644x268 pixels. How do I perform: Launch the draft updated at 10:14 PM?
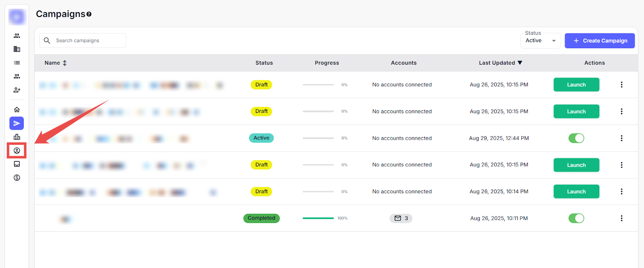[576, 192]
